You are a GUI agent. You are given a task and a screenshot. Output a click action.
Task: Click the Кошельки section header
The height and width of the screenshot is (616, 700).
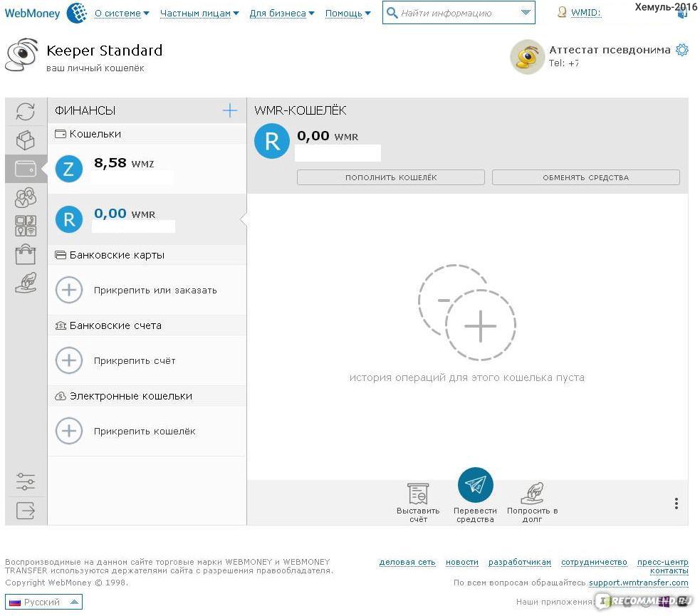click(147, 133)
